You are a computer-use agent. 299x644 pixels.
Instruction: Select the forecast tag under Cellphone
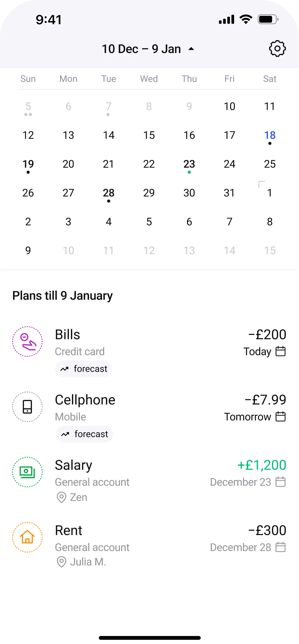(x=85, y=434)
